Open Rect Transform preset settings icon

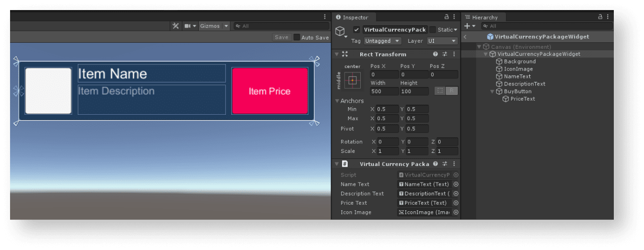tap(445, 54)
